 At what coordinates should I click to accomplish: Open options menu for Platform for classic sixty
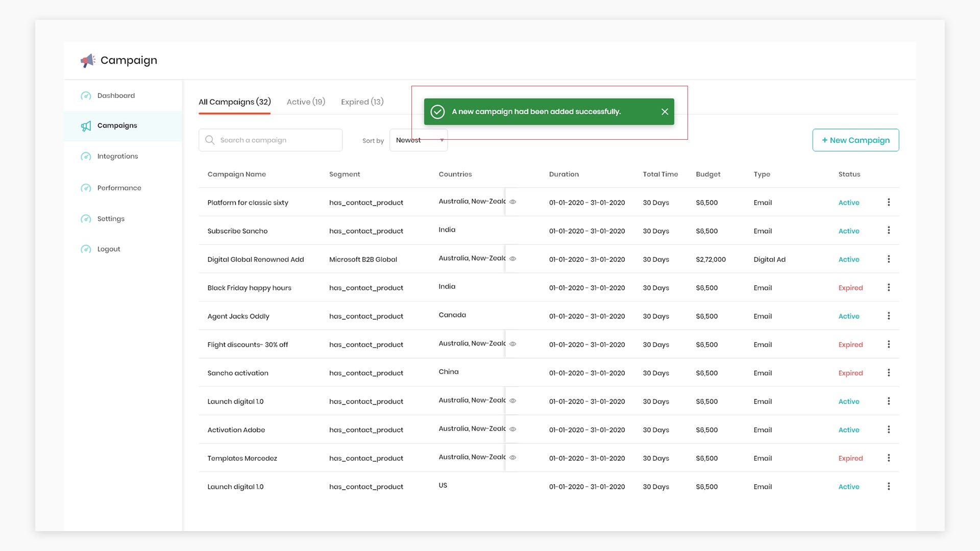(889, 203)
